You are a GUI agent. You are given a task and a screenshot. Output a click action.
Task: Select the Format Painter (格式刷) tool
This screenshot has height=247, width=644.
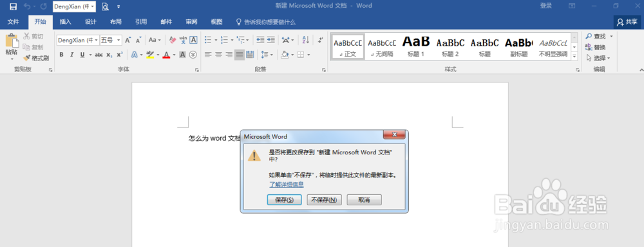coord(36,58)
